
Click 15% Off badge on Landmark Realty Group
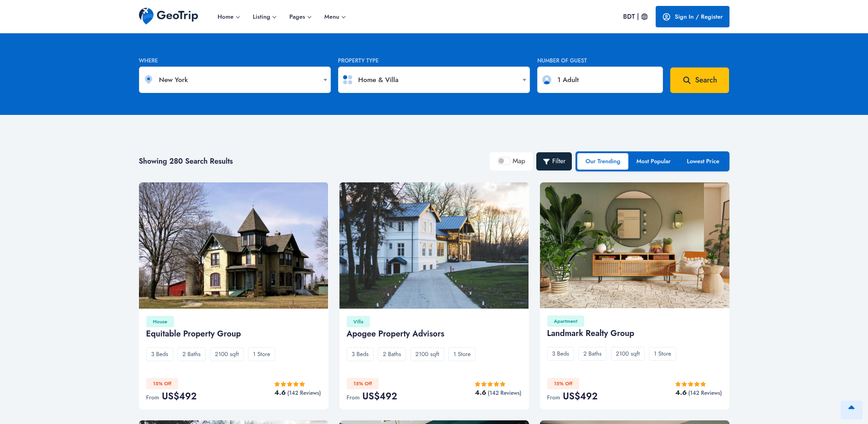(x=563, y=383)
